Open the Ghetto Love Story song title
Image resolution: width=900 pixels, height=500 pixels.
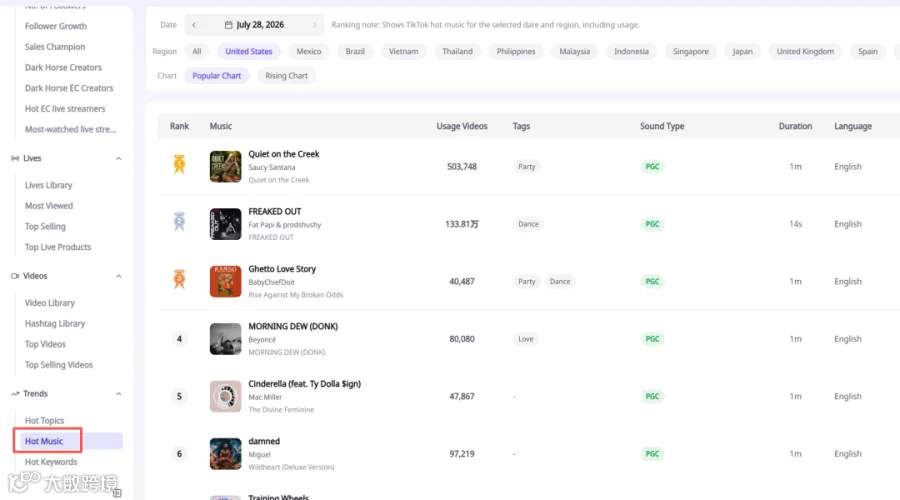[282, 269]
